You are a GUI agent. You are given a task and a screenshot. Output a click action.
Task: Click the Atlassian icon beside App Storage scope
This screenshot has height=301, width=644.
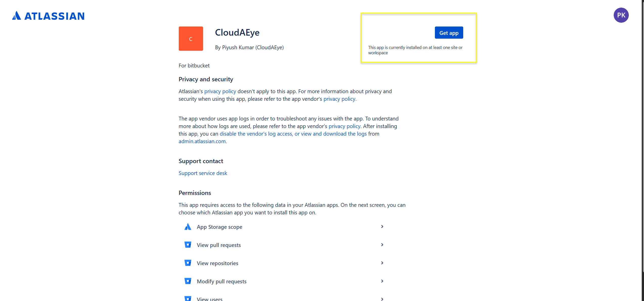click(x=188, y=227)
